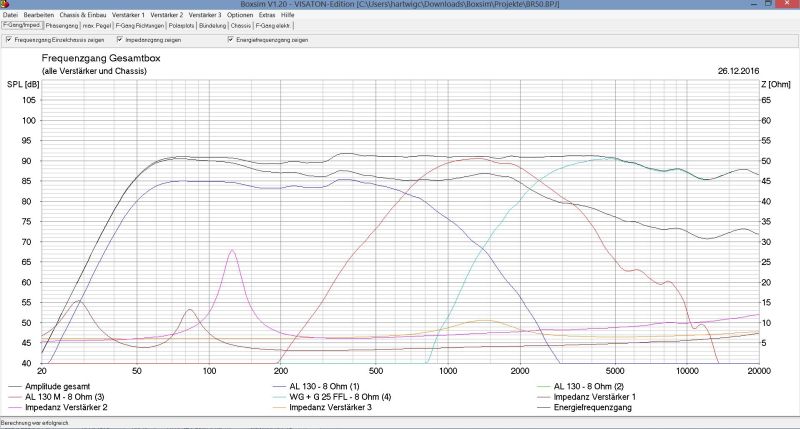Open the Bearbeiten menu
800x429 pixels.
click(38, 16)
